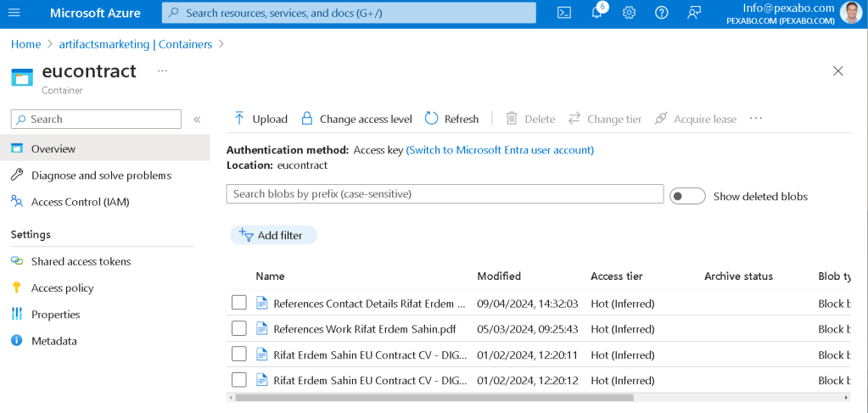Click the Add filter button
Screen dimensions: 868x413
click(273, 235)
